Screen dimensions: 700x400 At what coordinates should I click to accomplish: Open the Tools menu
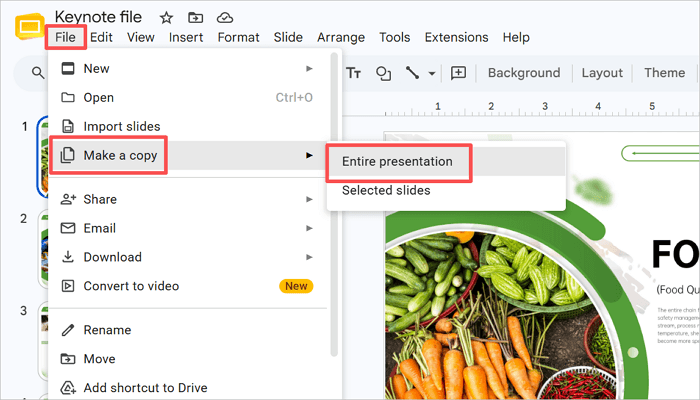395,38
